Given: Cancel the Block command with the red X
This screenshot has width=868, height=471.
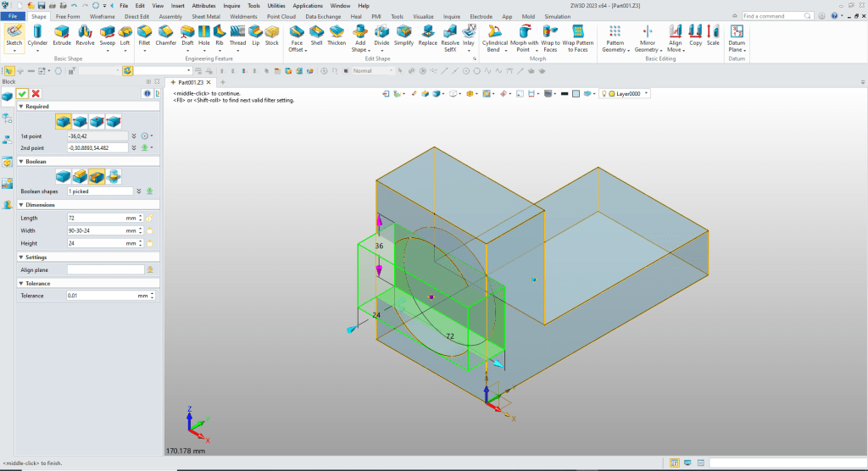Looking at the screenshot, I should pyautogui.click(x=36, y=93).
